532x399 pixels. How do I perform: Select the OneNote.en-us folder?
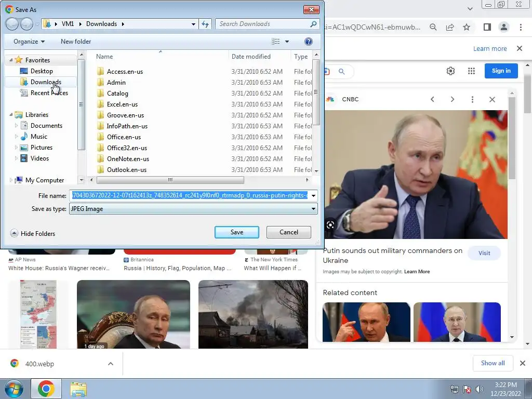pyautogui.click(x=128, y=158)
